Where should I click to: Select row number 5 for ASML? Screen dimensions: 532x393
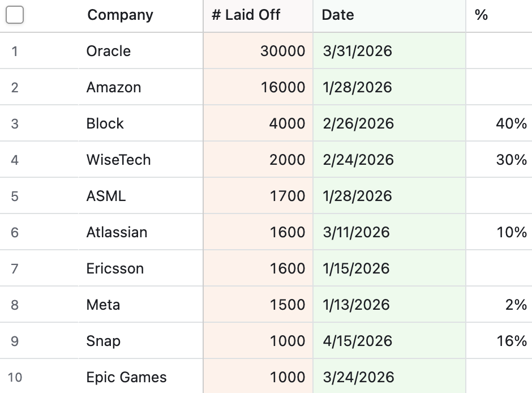click(x=14, y=195)
